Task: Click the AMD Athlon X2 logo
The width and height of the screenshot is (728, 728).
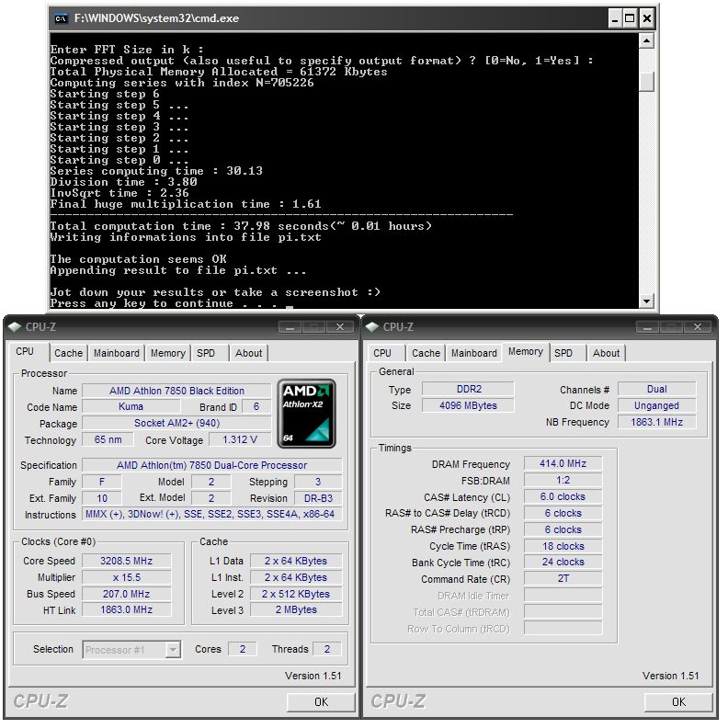Action: (306, 414)
